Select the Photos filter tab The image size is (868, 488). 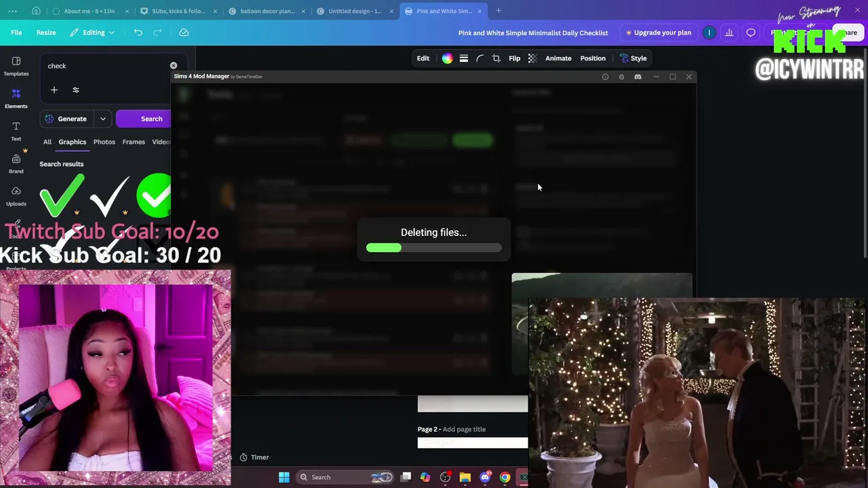pyautogui.click(x=104, y=142)
